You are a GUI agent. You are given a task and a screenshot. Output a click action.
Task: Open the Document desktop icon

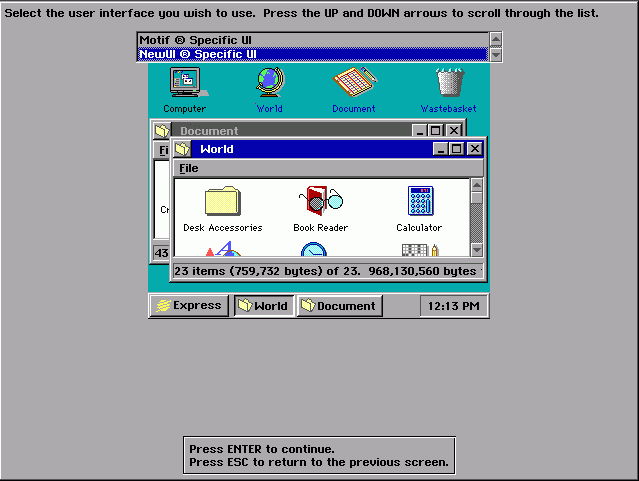[x=355, y=82]
